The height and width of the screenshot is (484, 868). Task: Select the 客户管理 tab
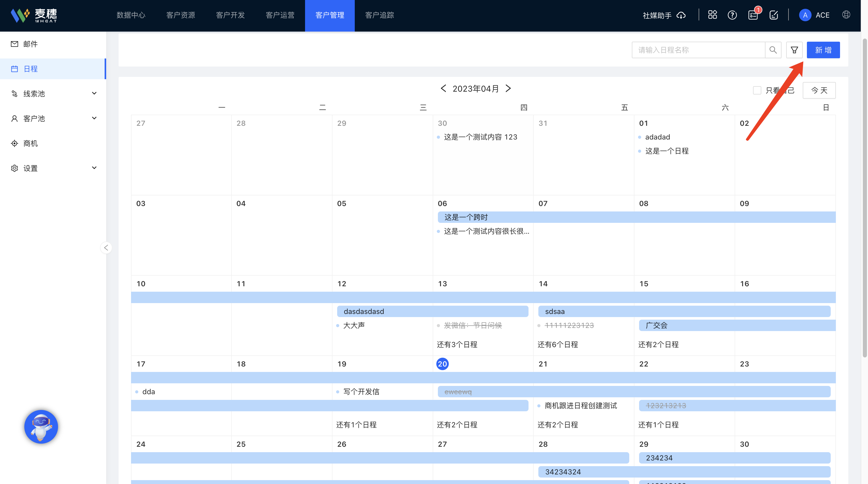330,16
